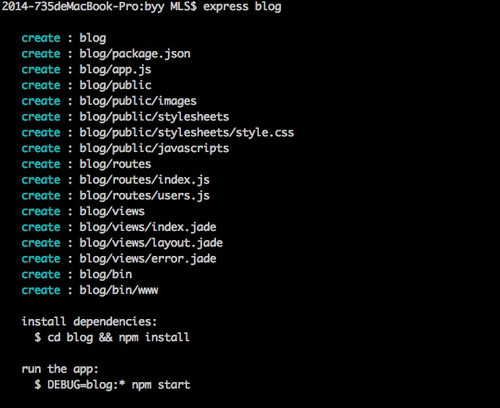Select the blog/routes/users.js path

144,196
